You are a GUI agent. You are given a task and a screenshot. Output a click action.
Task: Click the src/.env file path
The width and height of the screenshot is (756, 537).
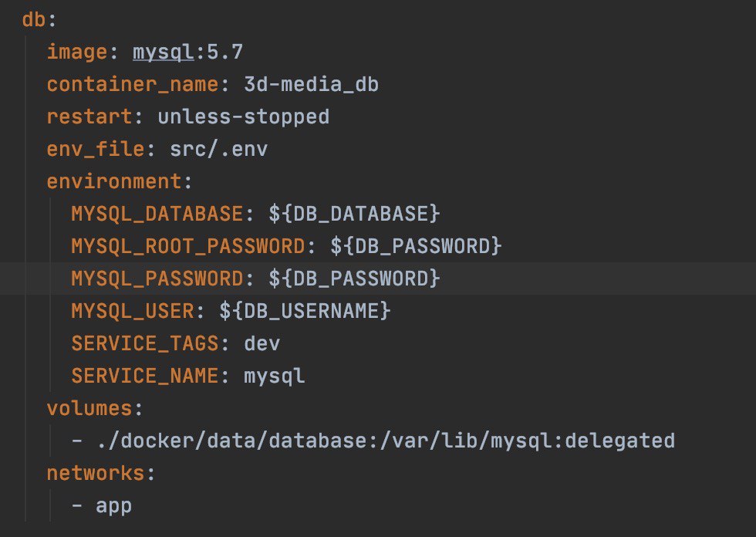(x=218, y=150)
